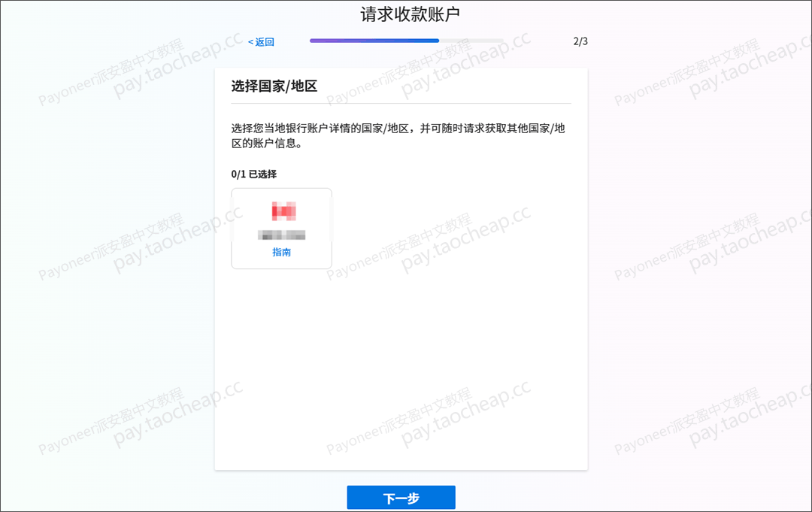Click the 0/1 已选择 counter text
The image size is (812, 512).
[x=254, y=174]
